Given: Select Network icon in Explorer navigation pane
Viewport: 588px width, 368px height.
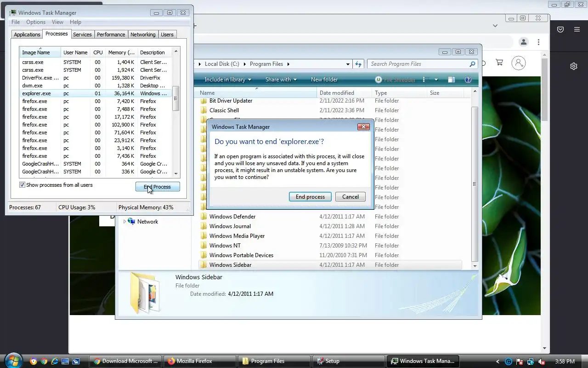Looking at the screenshot, I should pos(132,221).
